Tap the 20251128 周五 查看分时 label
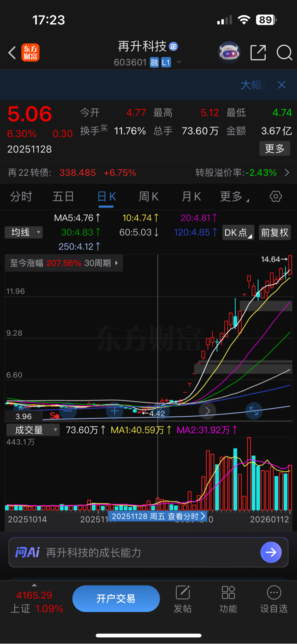 (x=157, y=516)
